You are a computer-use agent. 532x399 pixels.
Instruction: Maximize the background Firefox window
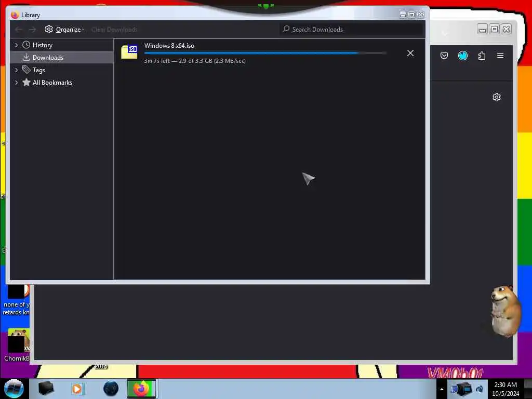point(495,29)
